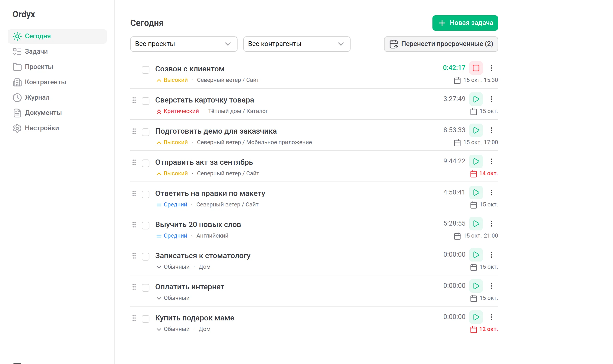This screenshot has width=613, height=364.
Task: Create a task with Новая задача
Action: coord(465,23)
